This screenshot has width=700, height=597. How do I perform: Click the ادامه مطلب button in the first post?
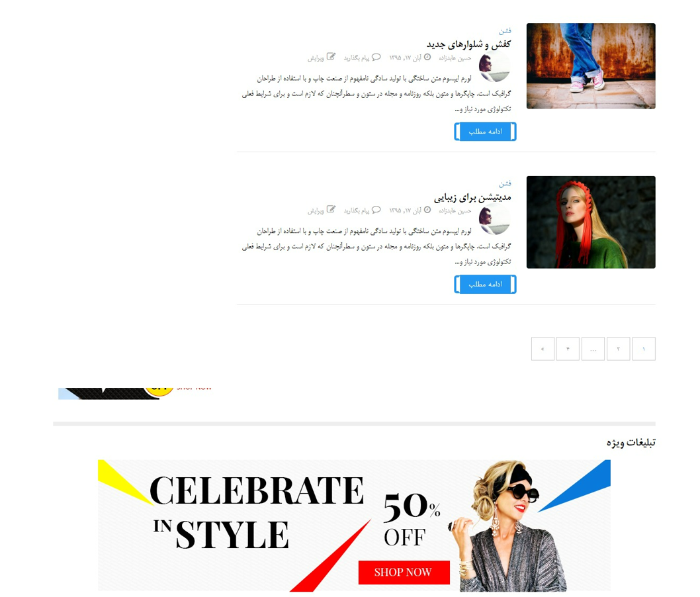click(485, 131)
